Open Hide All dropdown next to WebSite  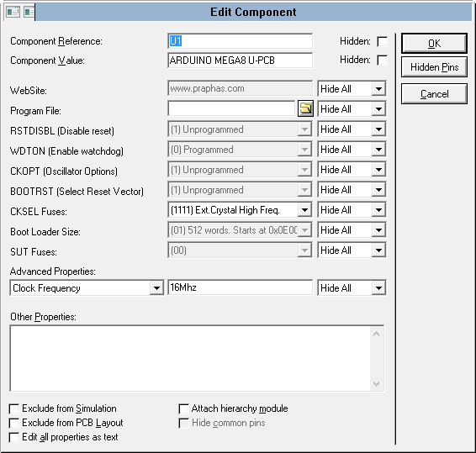[x=378, y=89]
